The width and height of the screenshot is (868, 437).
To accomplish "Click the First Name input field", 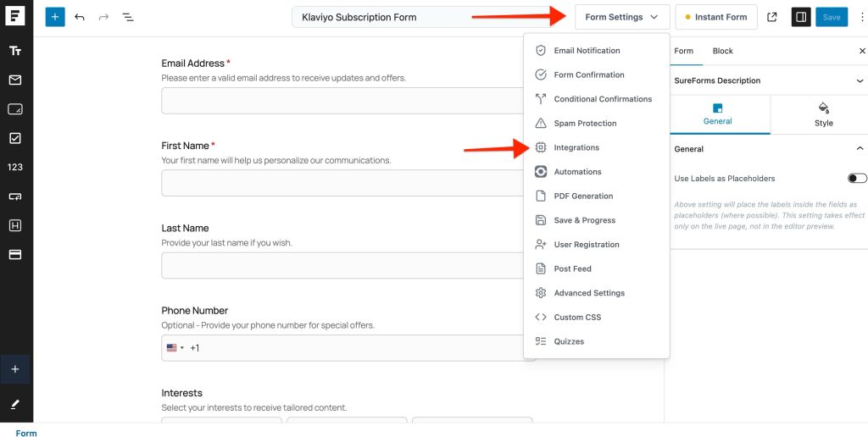I will pos(343,183).
